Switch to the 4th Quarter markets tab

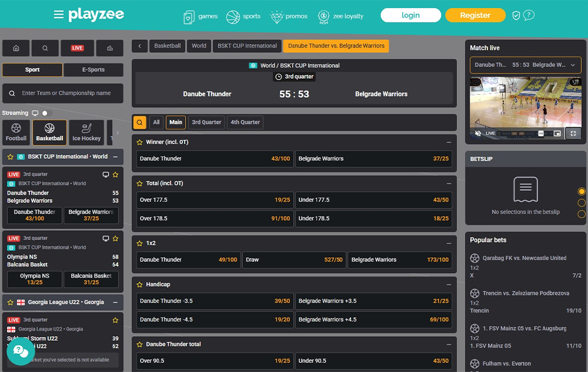pyautogui.click(x=245, y=122)
